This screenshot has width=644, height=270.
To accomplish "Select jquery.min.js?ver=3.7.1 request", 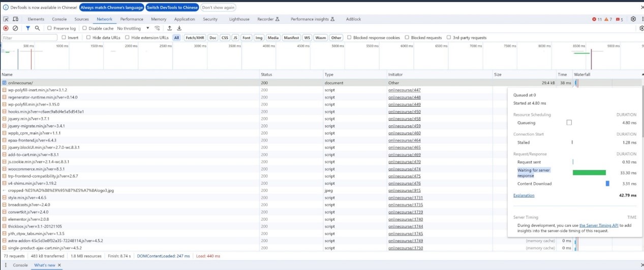I will [254, 119].
